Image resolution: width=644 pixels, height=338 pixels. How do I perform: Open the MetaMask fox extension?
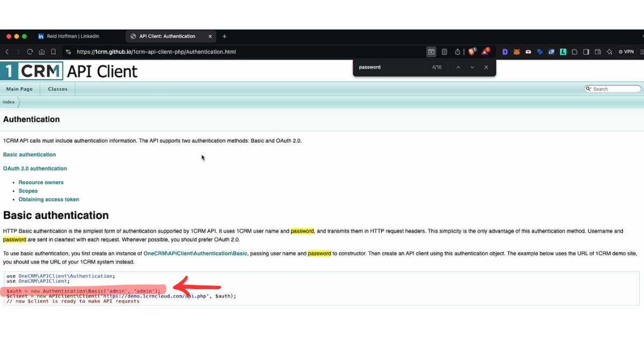pos(517,52)
